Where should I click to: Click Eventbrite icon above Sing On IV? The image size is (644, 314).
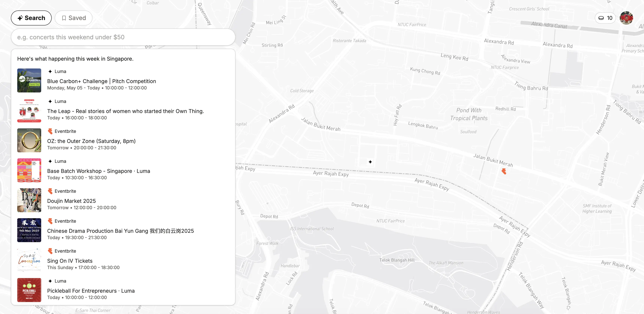pyautogui.click(x=50, y=251)
